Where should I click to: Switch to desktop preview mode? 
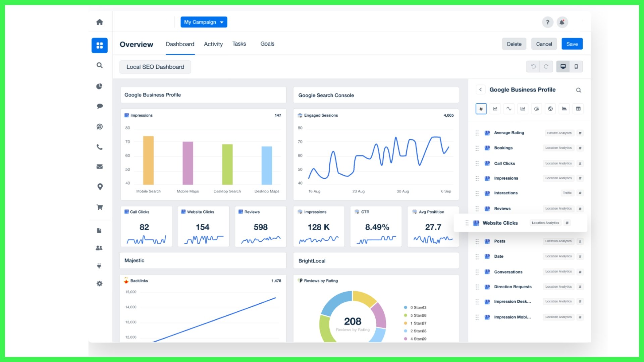click(x=563, y=66)
